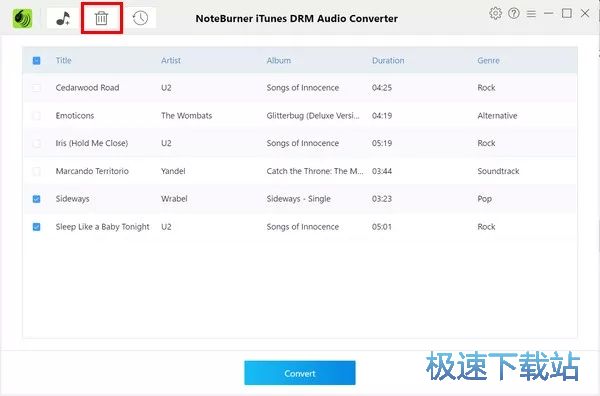This screenshot has height=396, width=600.
Task: Click the Convert button
Action: click(x=300, y=373)
